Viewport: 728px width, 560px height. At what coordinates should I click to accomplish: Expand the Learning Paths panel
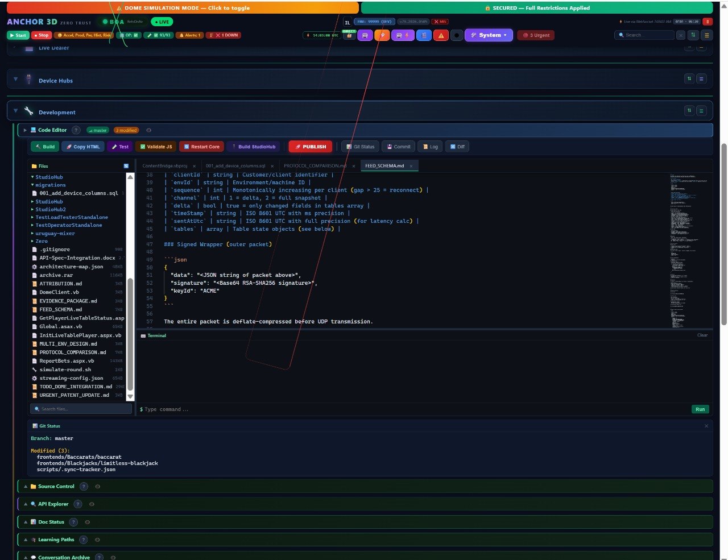click(x=26, y=540)
